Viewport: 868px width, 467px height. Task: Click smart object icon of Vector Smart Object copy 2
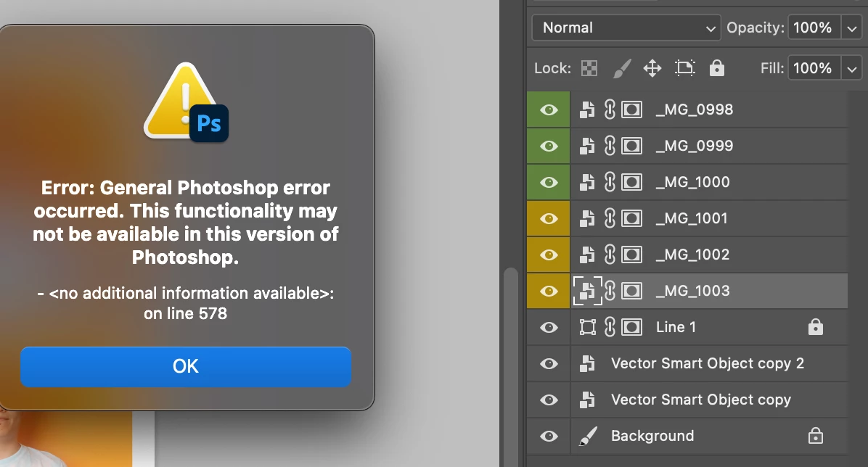(x=587, y=363)
